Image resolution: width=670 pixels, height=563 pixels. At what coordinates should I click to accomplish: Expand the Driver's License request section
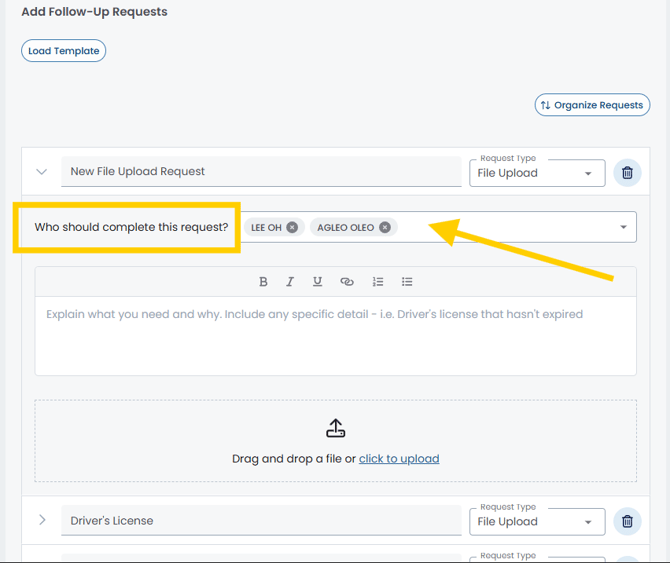pyautogui.click(x=42, y=520)
